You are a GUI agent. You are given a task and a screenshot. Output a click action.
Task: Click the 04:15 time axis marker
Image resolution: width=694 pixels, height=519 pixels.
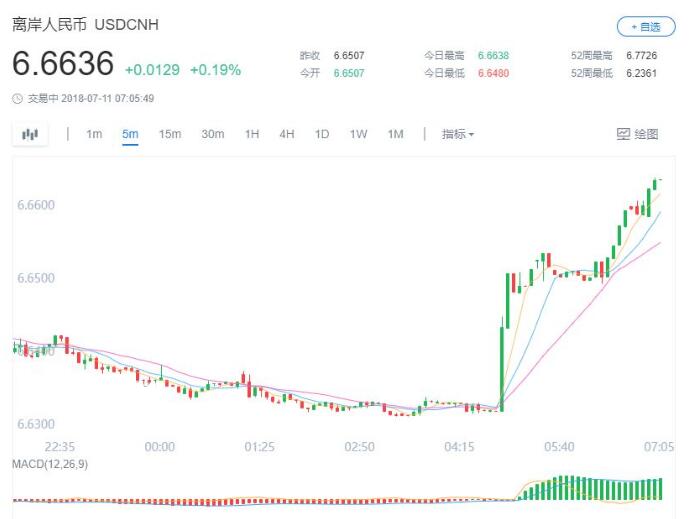click(459, 446)
